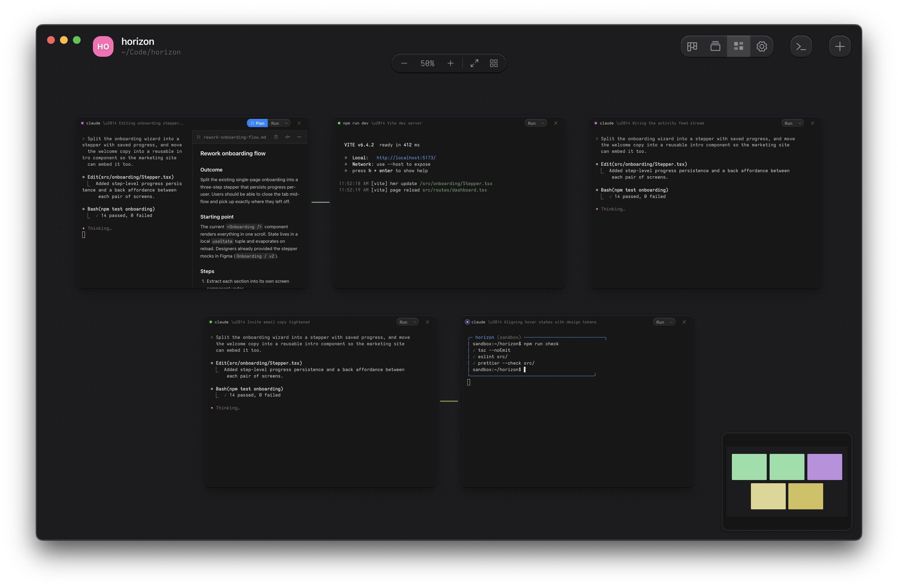Open settings via the gear icon

[762, 46]
